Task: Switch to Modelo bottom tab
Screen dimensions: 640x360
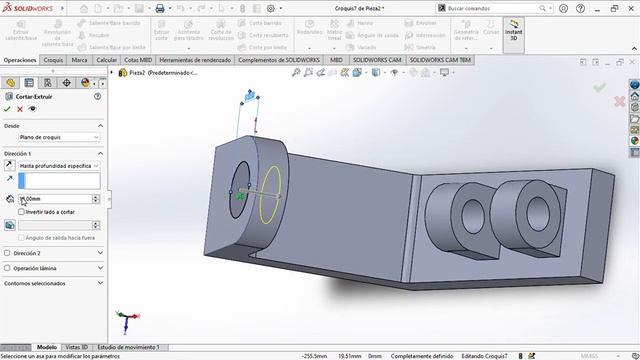Action: point(47,347)
